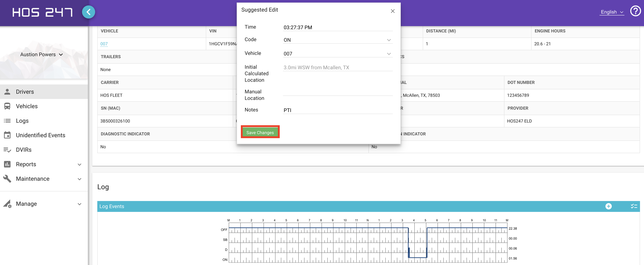Open the Drivers section
644x265 pixels.
pos(44,92)
